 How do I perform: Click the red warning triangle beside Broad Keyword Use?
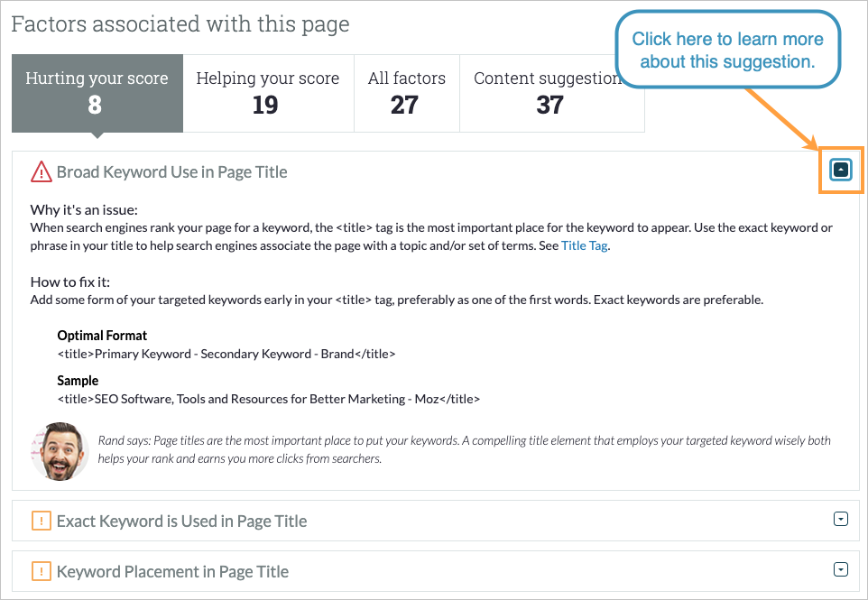pos(41,171)
